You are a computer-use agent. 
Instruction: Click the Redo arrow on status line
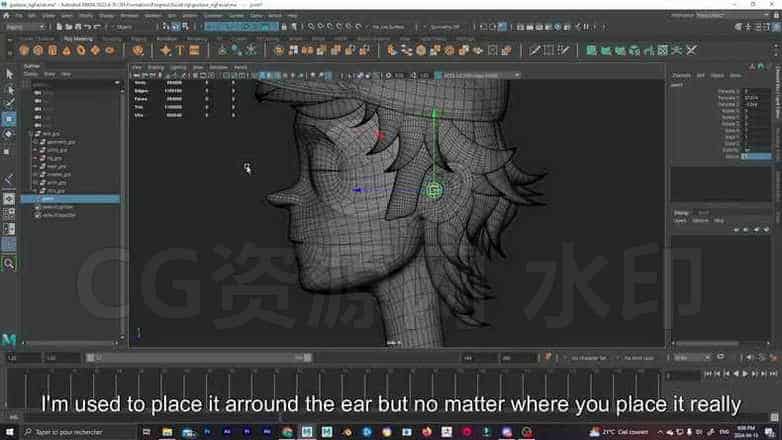[x=97, y=27]
